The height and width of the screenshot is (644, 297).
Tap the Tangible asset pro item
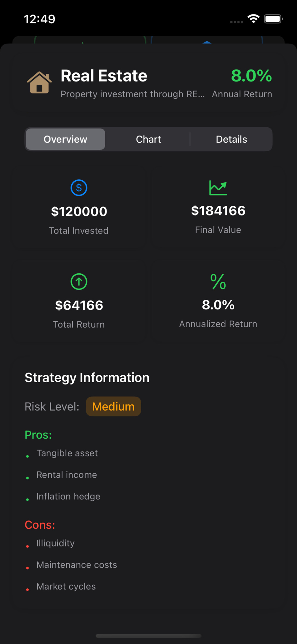click(x=67, y=453)
